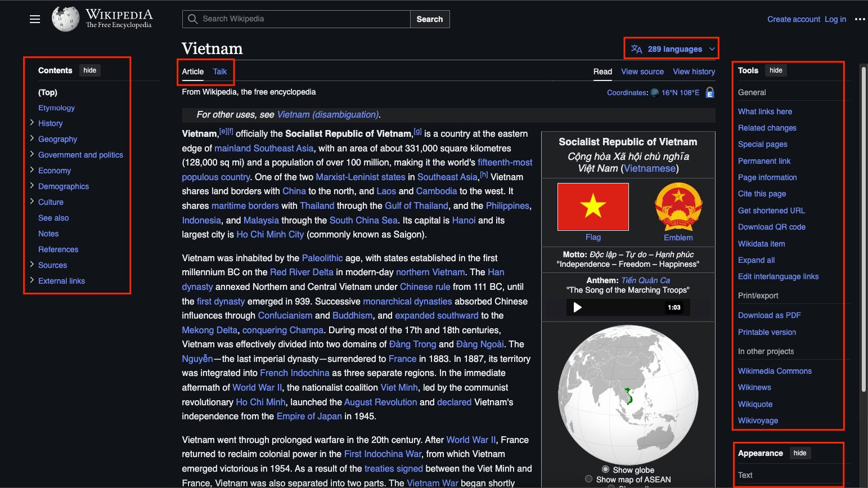Open the three-dot personal tools menu
This screenshot has height=488, width=868.
coord(860,19)
